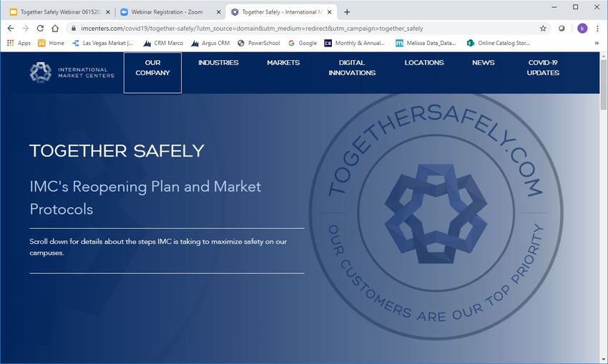
Task: Click 'IMC's Reopening Plan and Market Protocols' text
Action: pos(145,197)
